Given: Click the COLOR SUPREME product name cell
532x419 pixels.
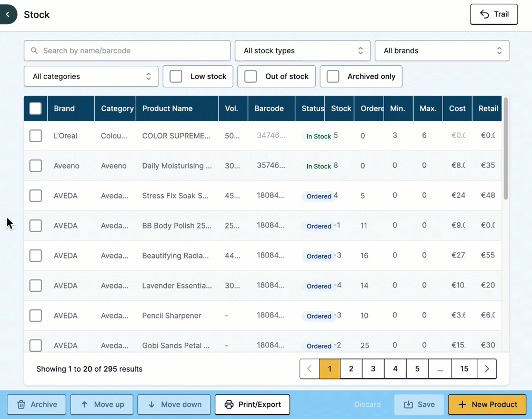Looking at the screenshot, I should pyautogui.click(x=176, y=136).
